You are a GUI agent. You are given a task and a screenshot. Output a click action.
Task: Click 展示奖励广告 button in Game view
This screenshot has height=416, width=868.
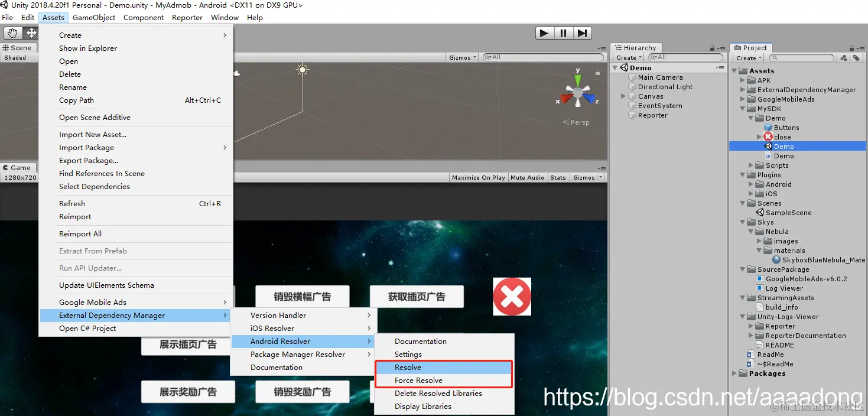188,392
